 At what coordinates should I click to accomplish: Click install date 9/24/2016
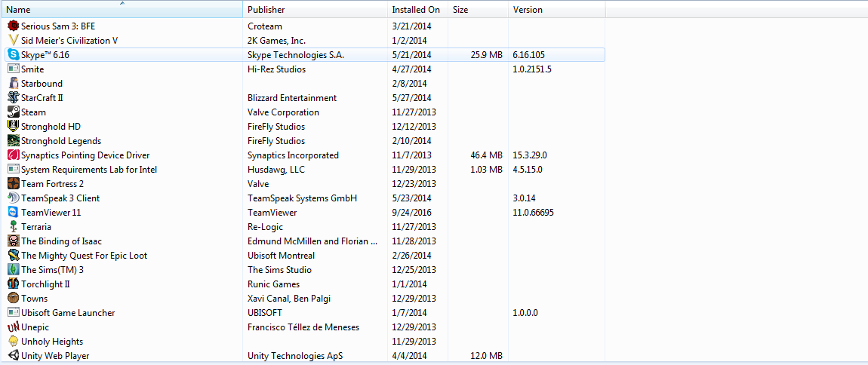point(411,213)
